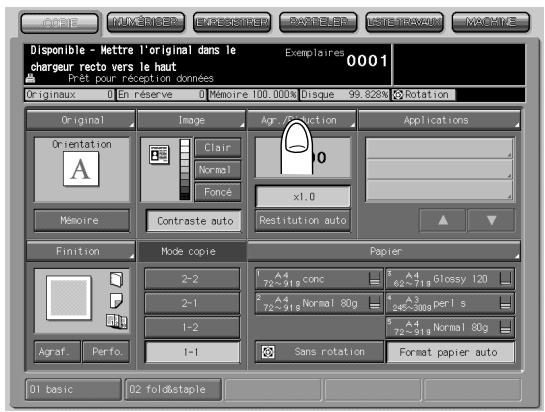
Task: Select tray 4 A3 perl s paper
Action: click(x=450, y=303)
